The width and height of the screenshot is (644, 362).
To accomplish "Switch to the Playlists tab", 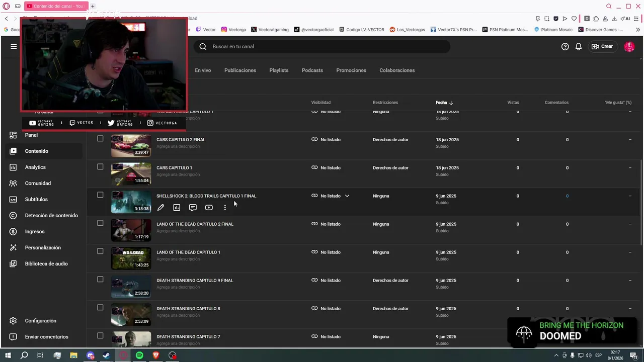I will (279, 70).
